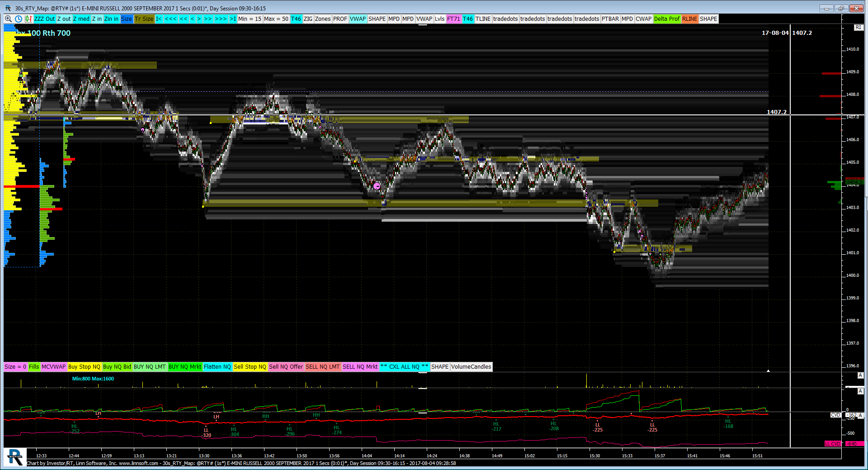
Task: Click Zin in zoom button
Action: (112, 19)
